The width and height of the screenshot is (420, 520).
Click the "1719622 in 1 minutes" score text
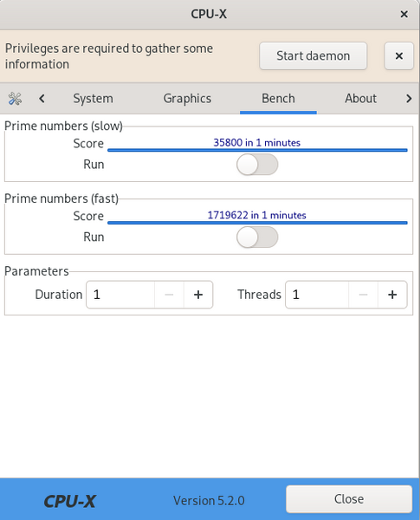click(x=257, y=215)
